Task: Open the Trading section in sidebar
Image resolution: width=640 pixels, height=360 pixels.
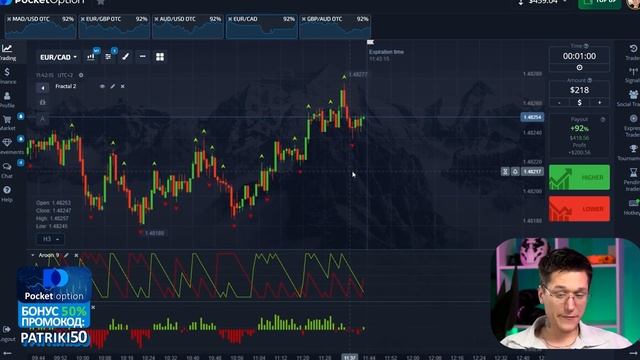Action: click(x=7, y=52)
